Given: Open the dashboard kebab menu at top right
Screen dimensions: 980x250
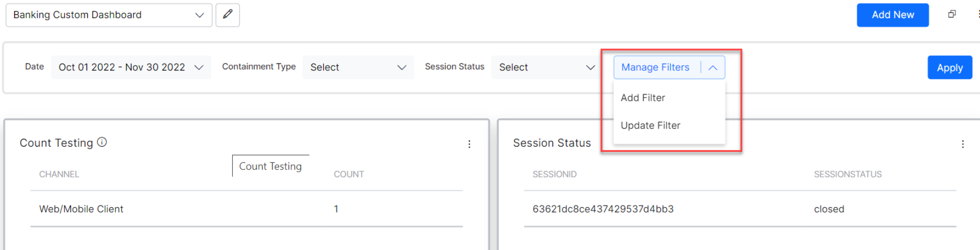Looking at the screenshot, I should click(978, 15).
